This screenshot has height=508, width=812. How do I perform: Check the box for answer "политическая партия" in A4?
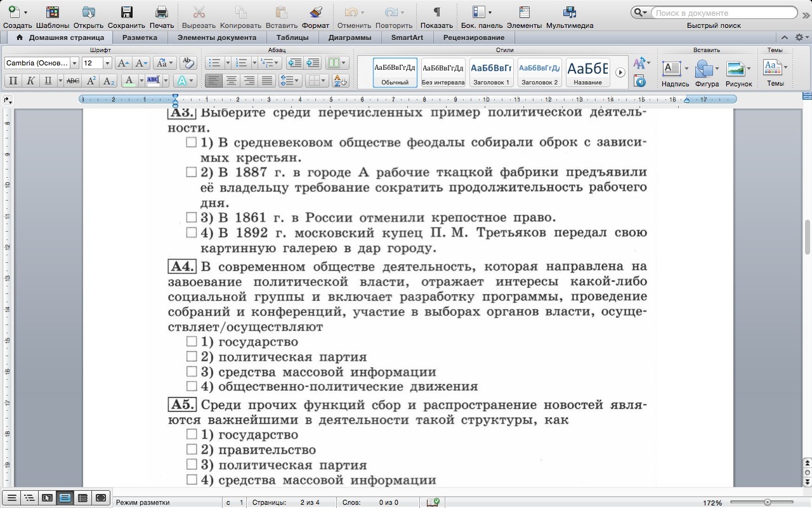pos(192,357)
